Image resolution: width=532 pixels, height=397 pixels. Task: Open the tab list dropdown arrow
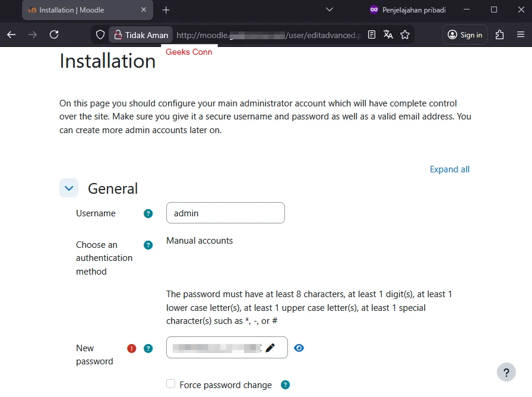coord(330,10)
